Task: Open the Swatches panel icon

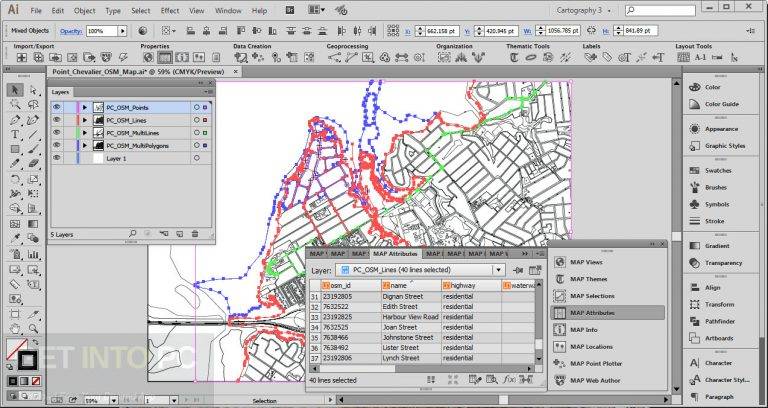Action: [695, 170]
